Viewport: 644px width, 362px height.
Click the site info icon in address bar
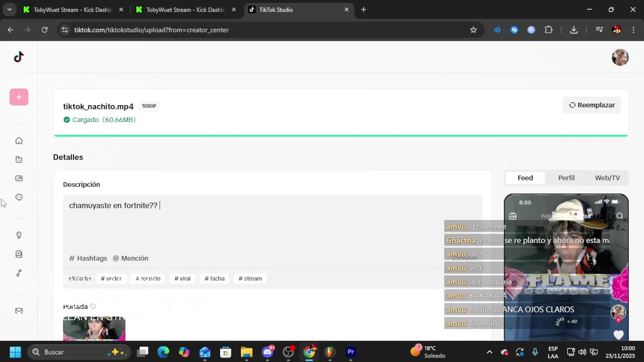64,30
